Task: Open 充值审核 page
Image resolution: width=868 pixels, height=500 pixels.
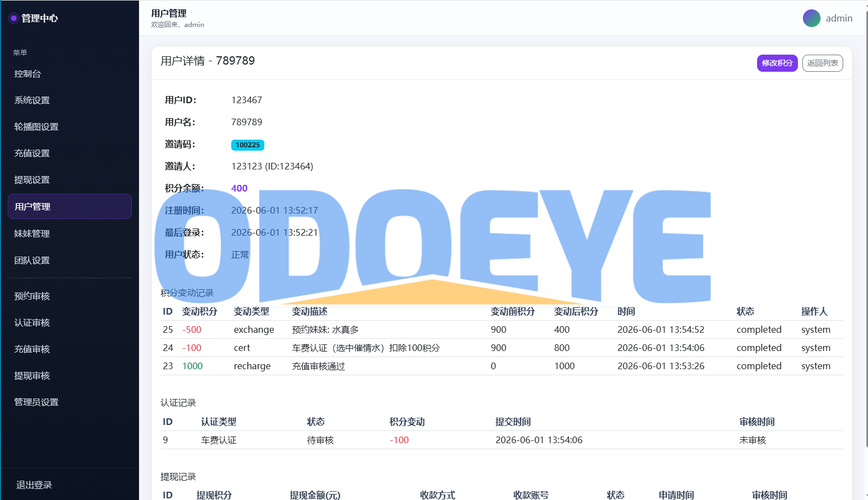Action: coord(70,349)
